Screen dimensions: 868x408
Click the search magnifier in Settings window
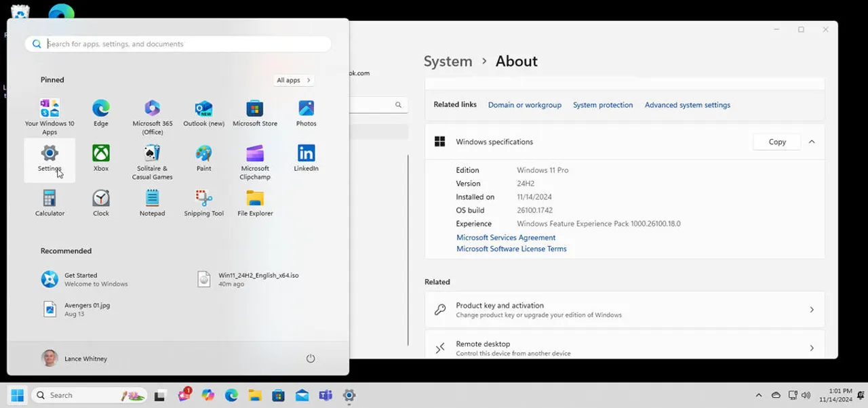pos(399,105)
